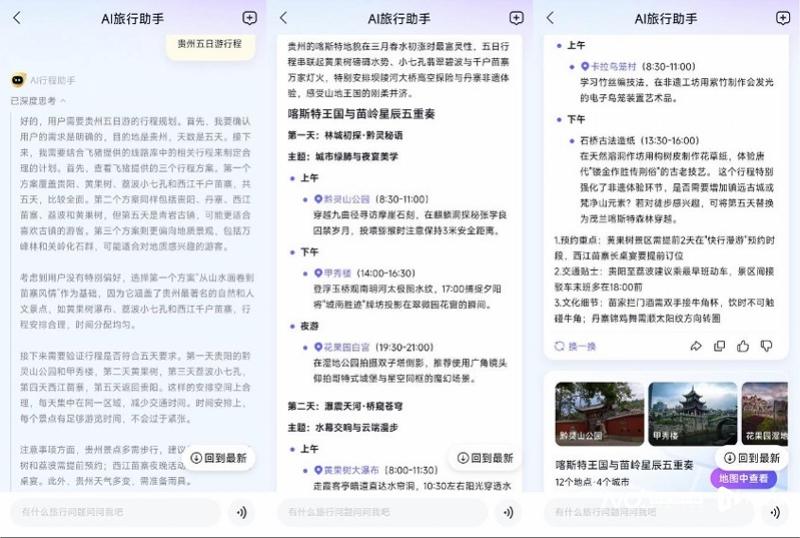Image resolution: width=800 pixels, height=538 pixels.
Task: Tap 回到最新 above the 地图中查看 button
Action: pos(753,458)
